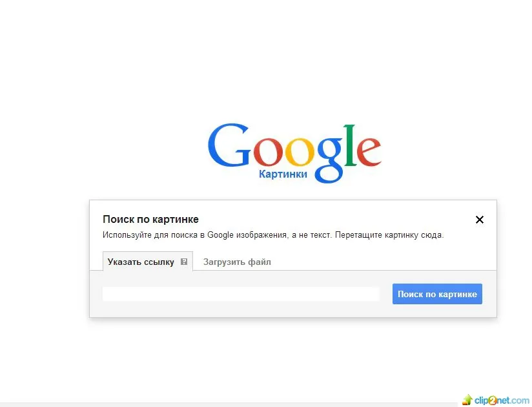
Task: Click the first red o in Google logo
Action: 267,152
